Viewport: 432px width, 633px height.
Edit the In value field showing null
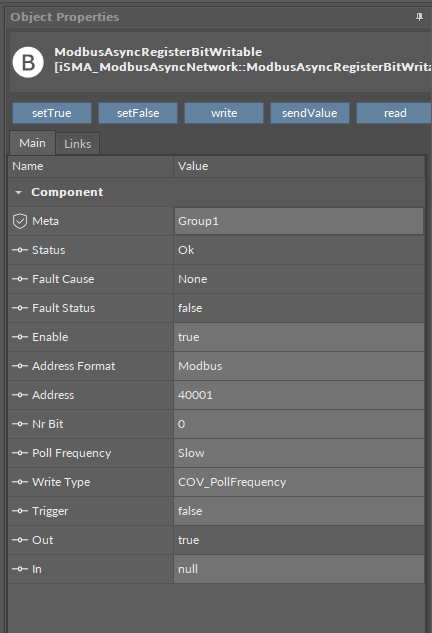click(x=299, y=569)
